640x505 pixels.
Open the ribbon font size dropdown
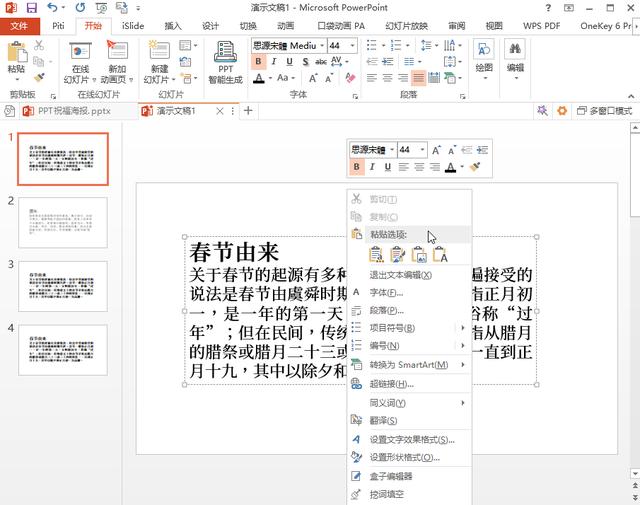(x=353, y=45)
